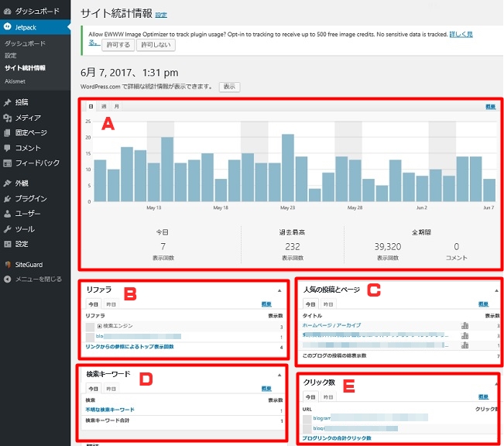Click stats chart icon for ホームページ / アーカイブ row

point(465,325)
